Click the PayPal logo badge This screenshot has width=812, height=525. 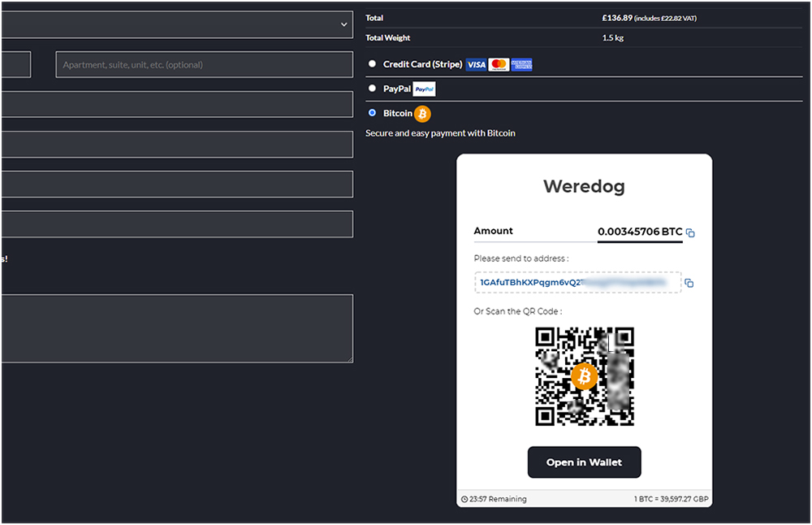(424, 89)
